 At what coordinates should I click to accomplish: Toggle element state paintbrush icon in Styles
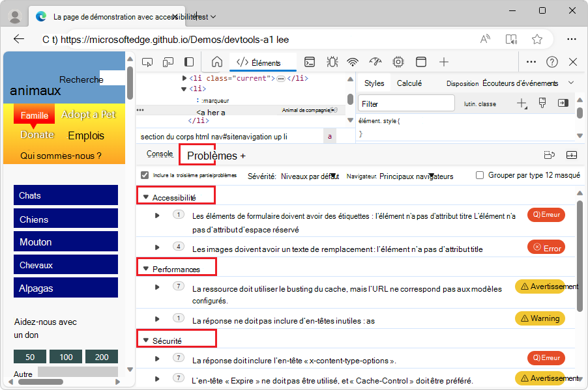coord(542,103)
